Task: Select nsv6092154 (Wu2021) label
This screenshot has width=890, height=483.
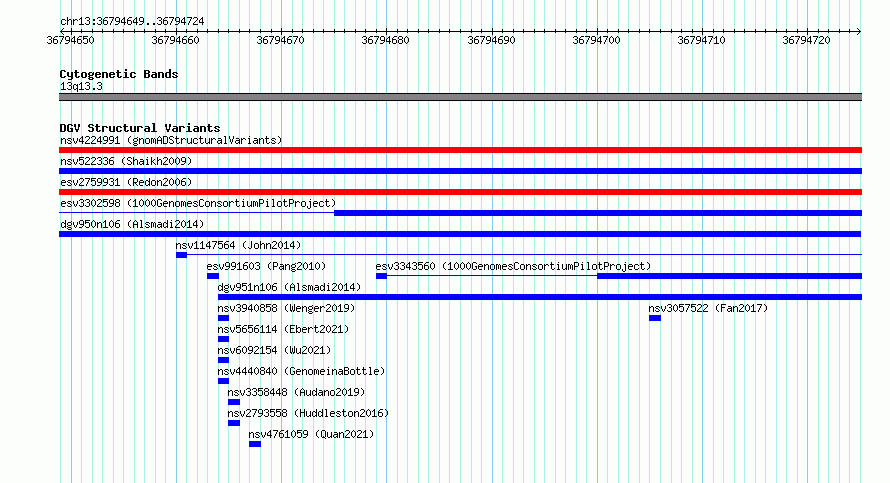Action: (274, 350)
